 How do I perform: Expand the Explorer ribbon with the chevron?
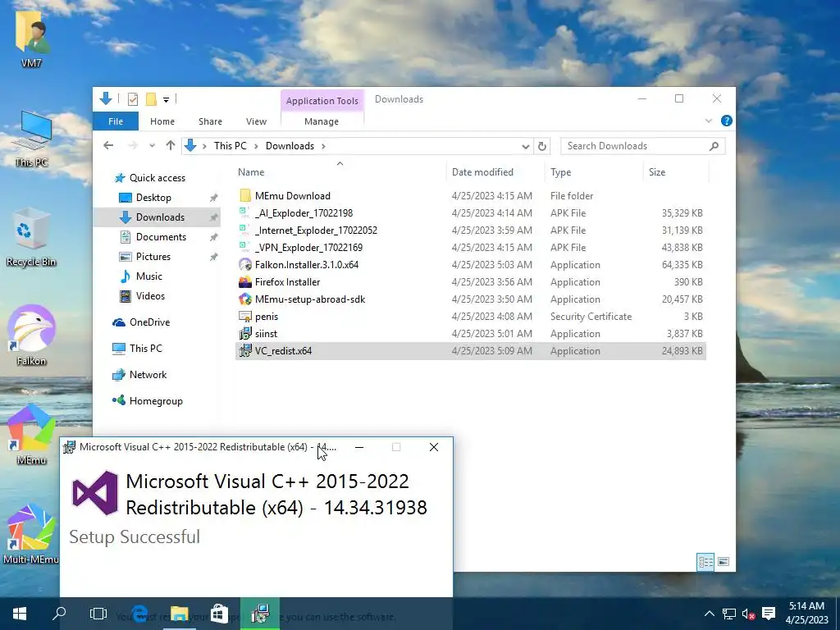point(708,121)
